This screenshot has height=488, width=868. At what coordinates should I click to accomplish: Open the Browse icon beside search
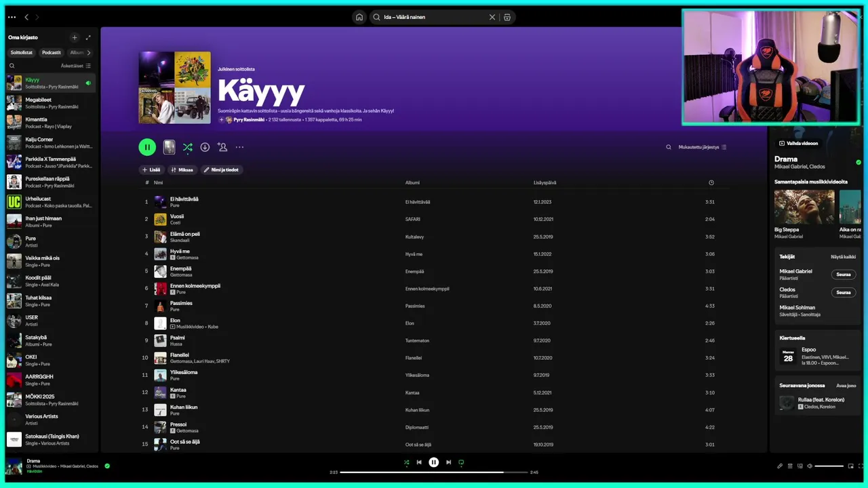[x=507, y=17]
